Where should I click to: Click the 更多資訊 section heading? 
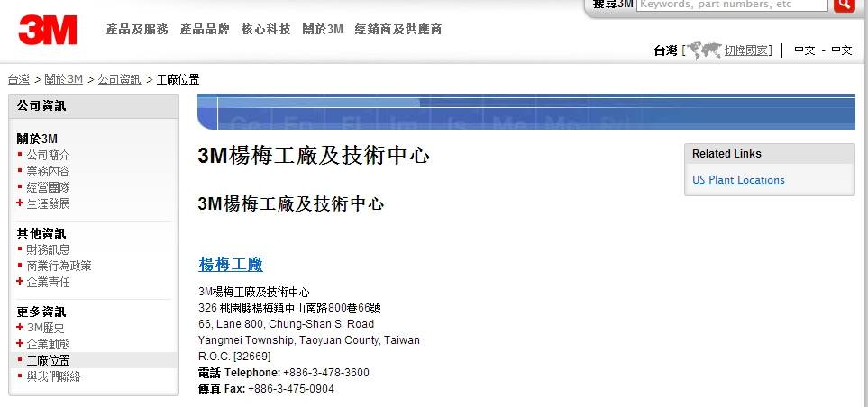41,312
